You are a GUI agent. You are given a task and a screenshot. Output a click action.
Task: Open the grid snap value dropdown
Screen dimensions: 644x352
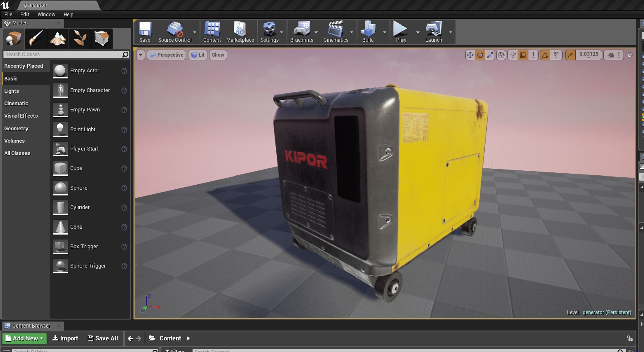(533, 55)
